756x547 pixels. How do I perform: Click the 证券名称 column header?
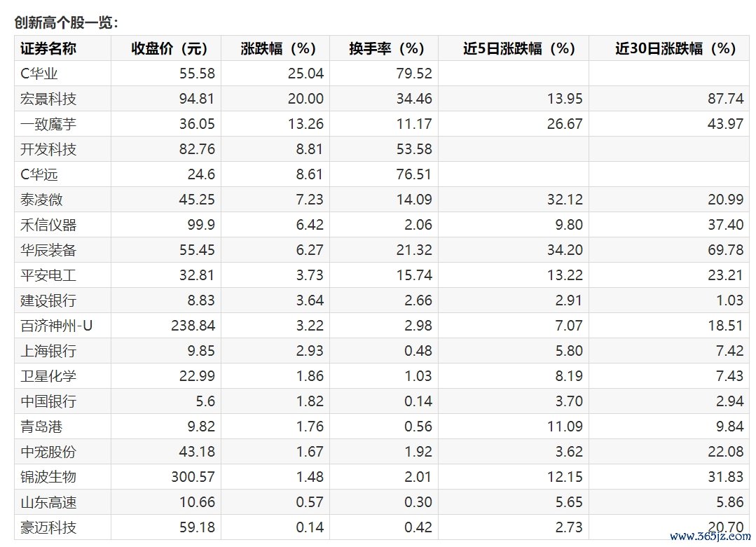click(48, 48)
